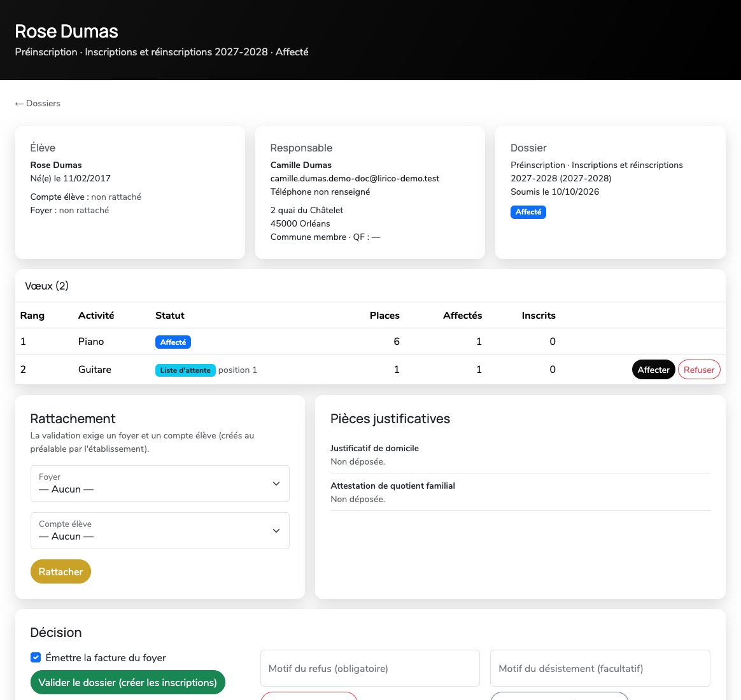This screenshot has height=700, width=741.
Task: Click the Piano activity cell
Action: (x=91, y=342)
